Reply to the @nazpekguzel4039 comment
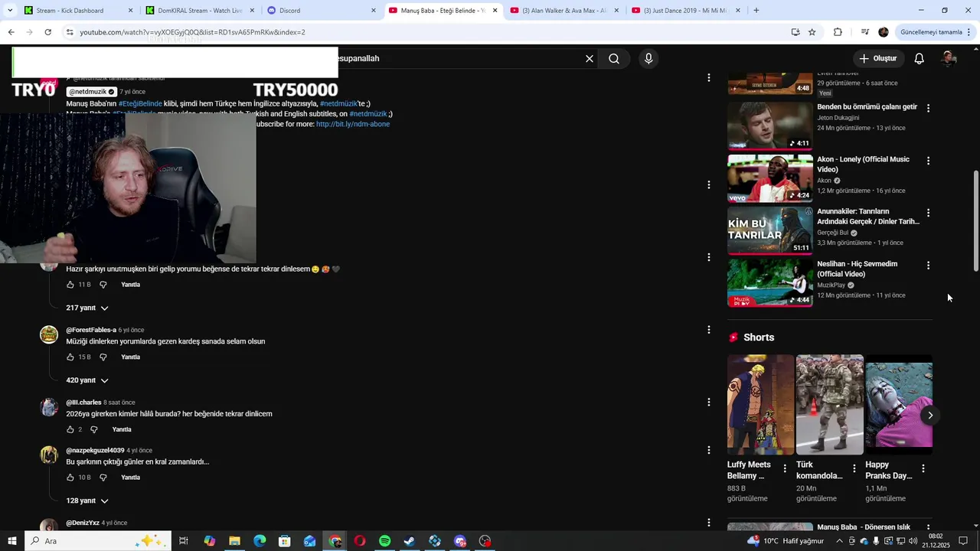The height and width of the screenshot is (551, 980). [x=130, y=478]
